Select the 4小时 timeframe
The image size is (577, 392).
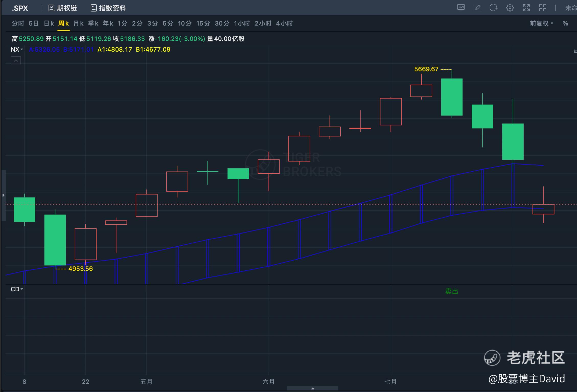click(x=284, y=24)
